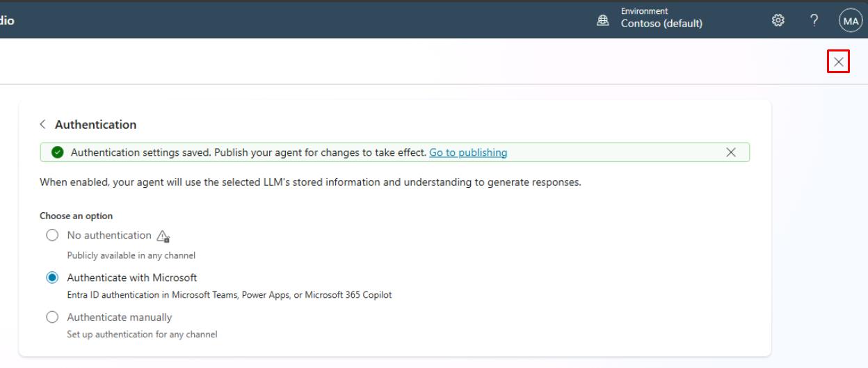This screenshot has width=868, height=368.
Task: Click the 'Publicly available in any channel' description
Action: pyautogui.click(x=131, y=255)
